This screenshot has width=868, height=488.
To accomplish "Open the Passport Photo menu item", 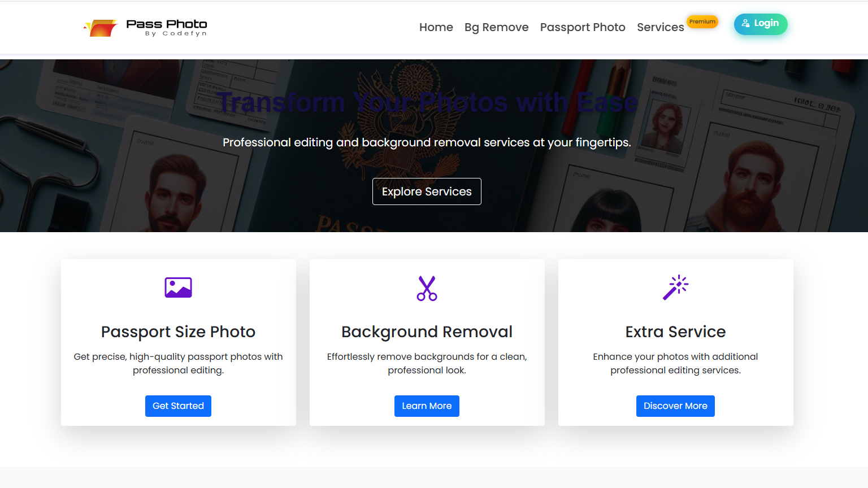I will (x=582, y=27).
